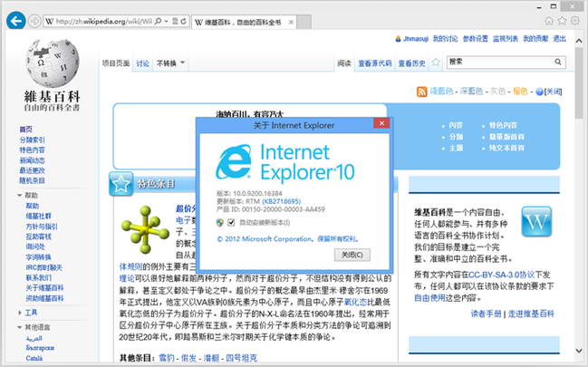
Task: Open the Tools gear icon in IE
Action: click(575, 21)
